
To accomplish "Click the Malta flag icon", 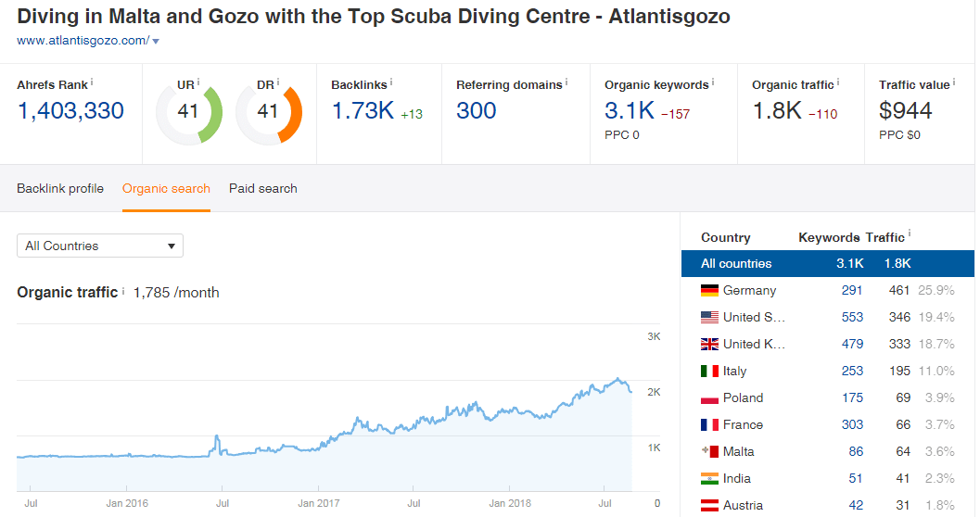I will pos(709,451).
